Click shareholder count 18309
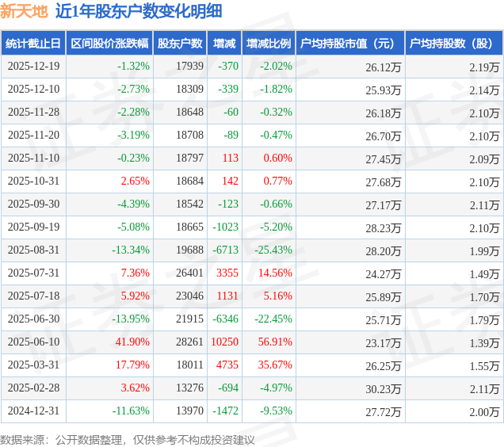504x447 pixels. pyautogui.click(x=190, y=89)
